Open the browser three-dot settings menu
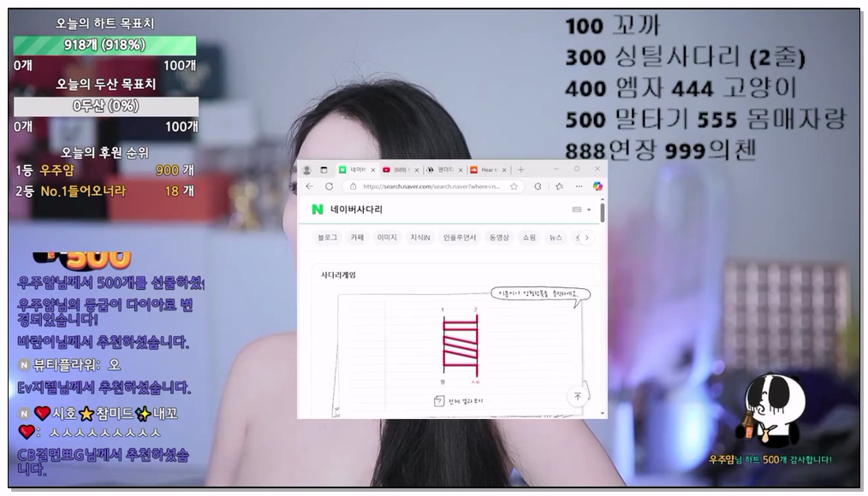 (x=578, y=186)
